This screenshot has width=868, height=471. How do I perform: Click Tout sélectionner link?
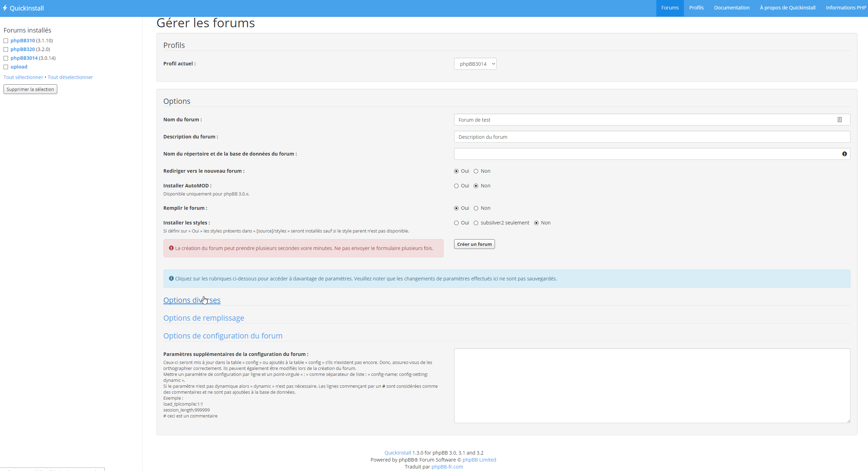tap(23, 77)
